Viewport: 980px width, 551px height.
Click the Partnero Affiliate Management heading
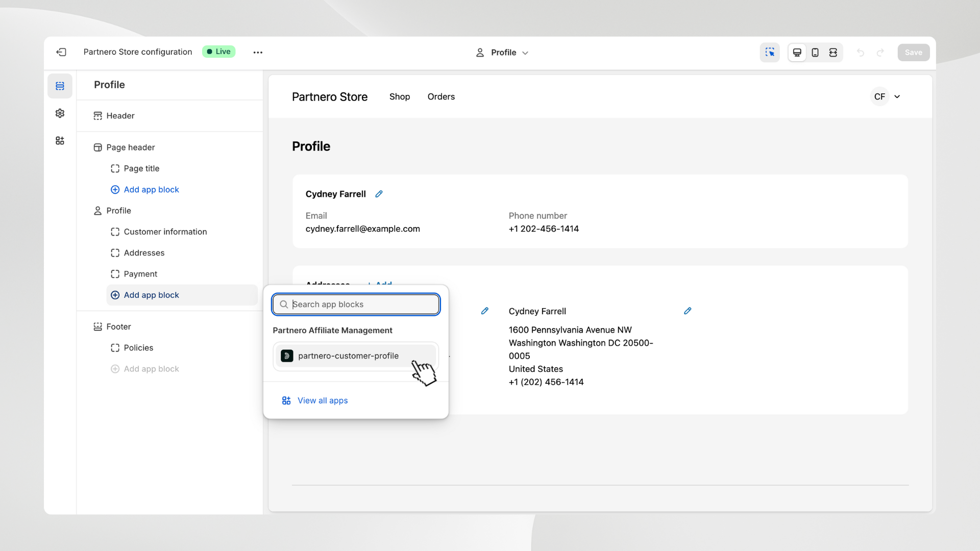pyautogui.click(x=332, y=330)
